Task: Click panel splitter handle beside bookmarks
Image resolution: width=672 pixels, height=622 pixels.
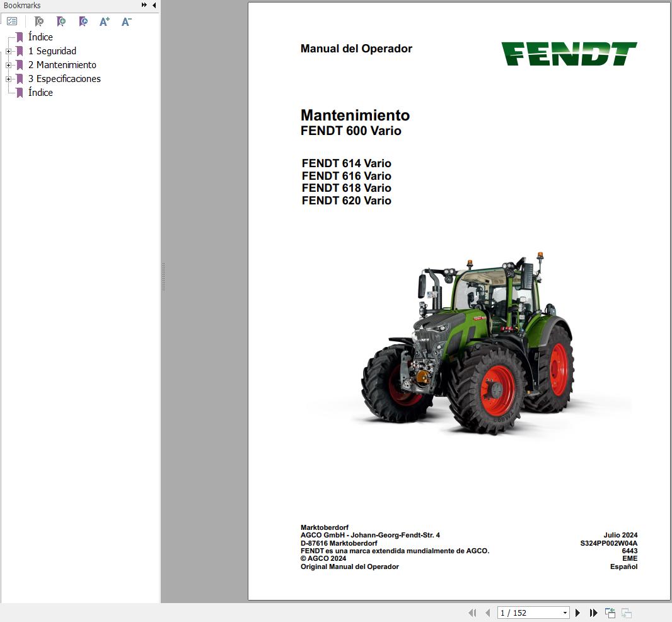Action: 163,277
